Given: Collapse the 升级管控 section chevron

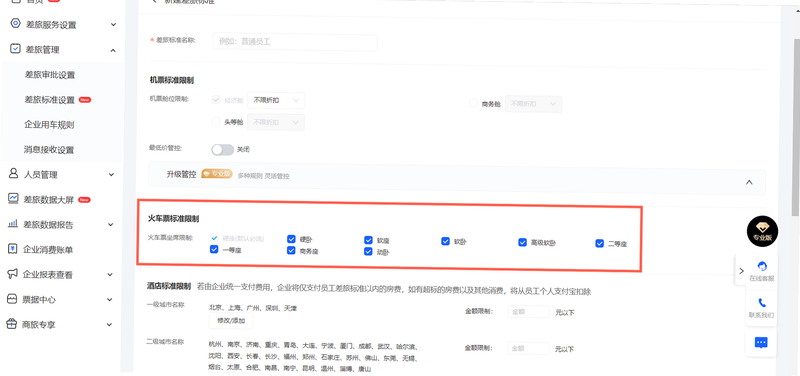Looking at the screenshot, I should click(749, 182).
